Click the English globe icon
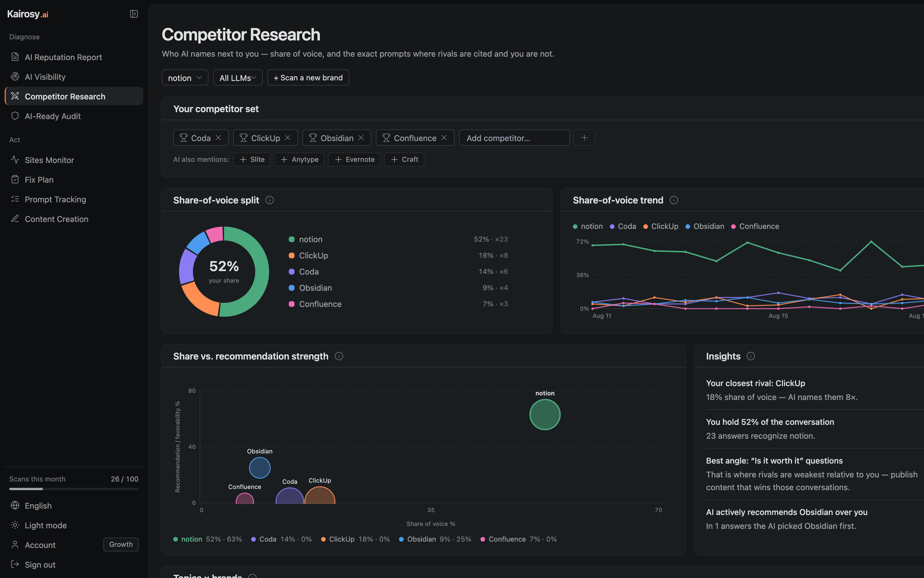This screenshot has height=578, width=924. click(15, 505)
